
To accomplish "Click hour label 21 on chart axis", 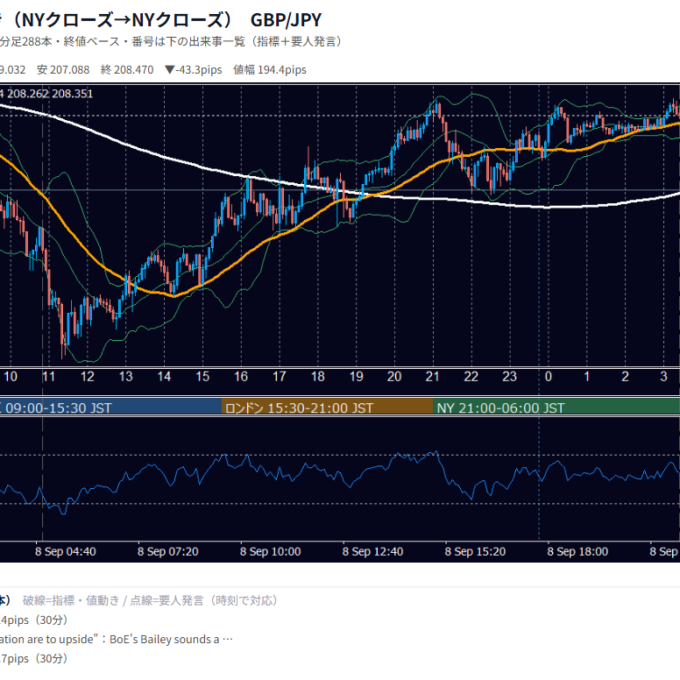I will click(x=432, y=376).
